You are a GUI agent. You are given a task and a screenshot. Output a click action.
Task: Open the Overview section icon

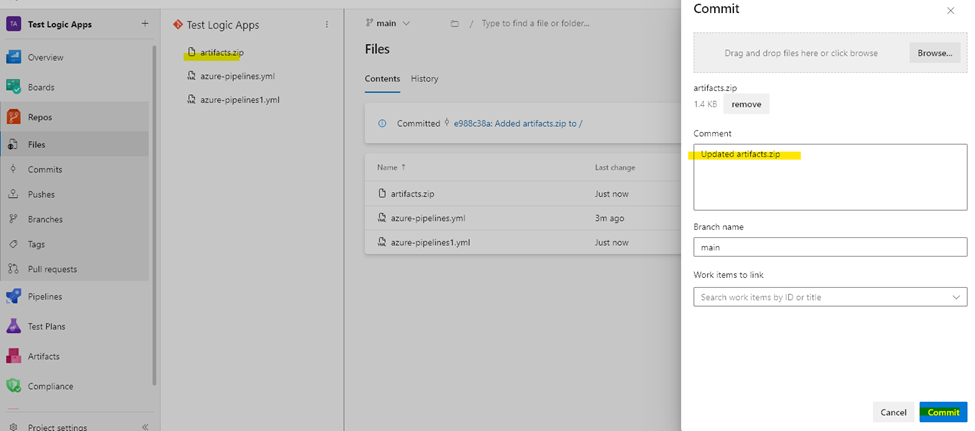click(x=14, y=57)
